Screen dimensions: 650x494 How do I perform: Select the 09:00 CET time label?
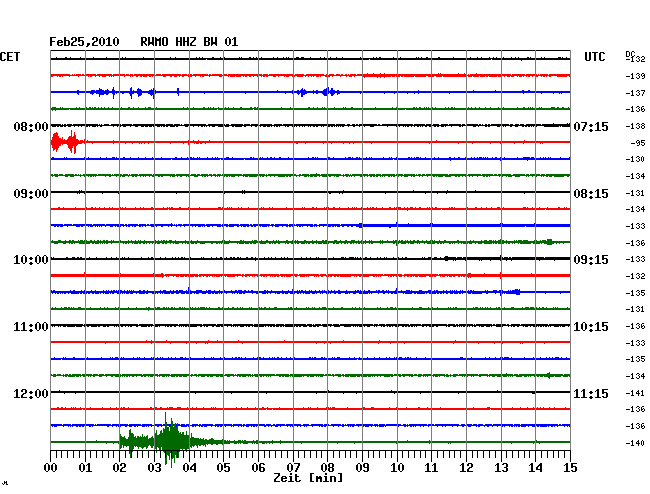point(31,194)
